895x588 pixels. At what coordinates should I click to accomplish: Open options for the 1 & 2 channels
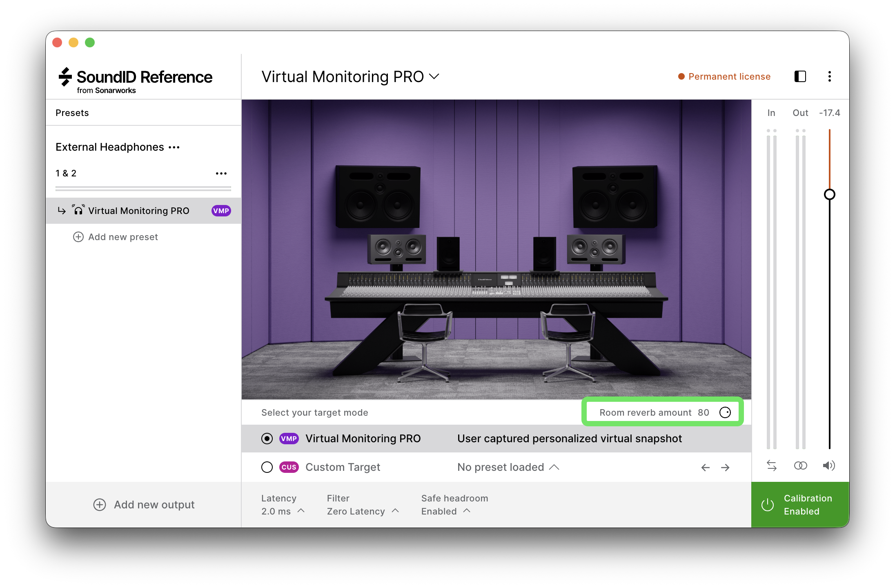pos(221,174)
